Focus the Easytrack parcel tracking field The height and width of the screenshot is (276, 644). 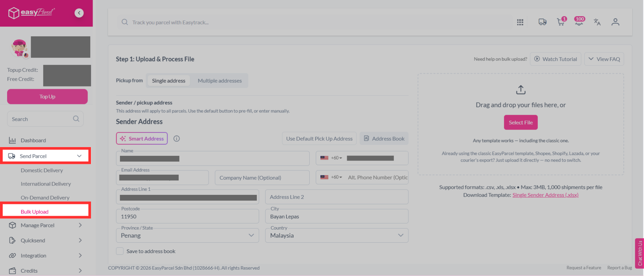point(315,22)
